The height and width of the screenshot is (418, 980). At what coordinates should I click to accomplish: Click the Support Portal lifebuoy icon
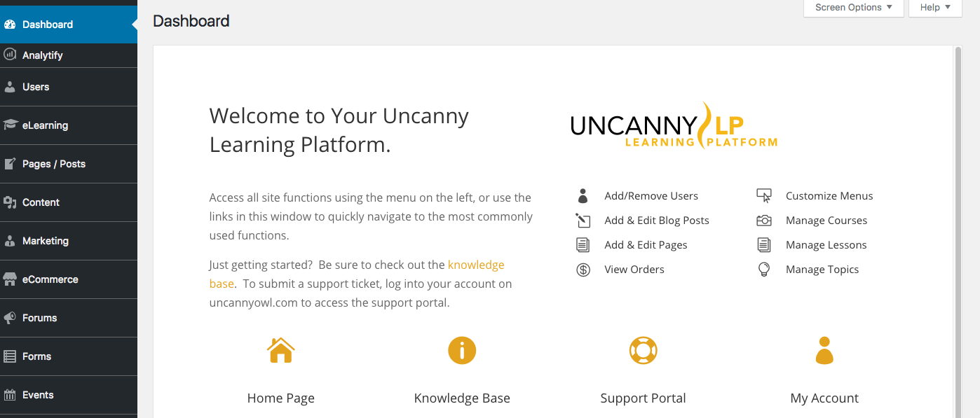point(643,350)
